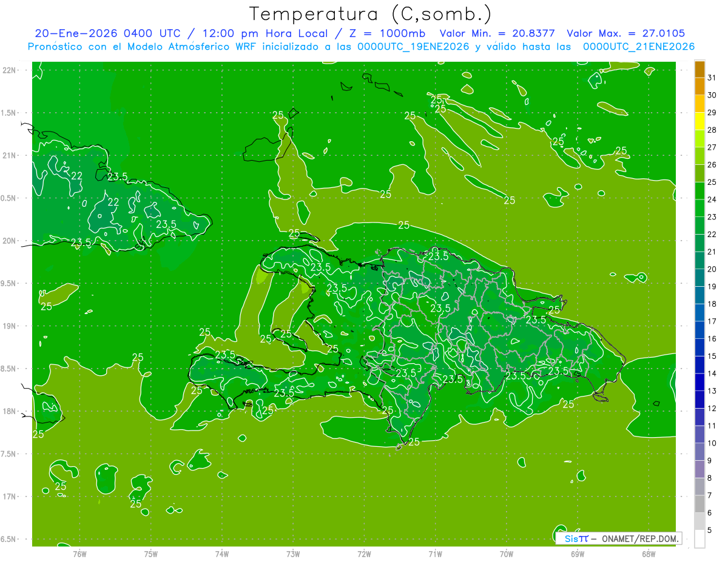Click the '0000UTC_21ENE2026' valid-until time
The height and width of the screenshot is (562, 728).
tap(639, 47)
